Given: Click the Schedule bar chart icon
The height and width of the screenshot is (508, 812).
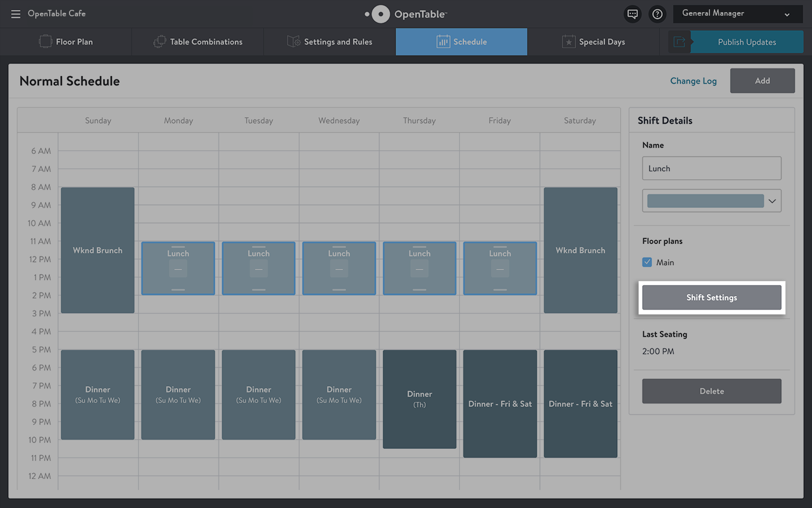Looking at the screenshot, I should click(443, 42).
